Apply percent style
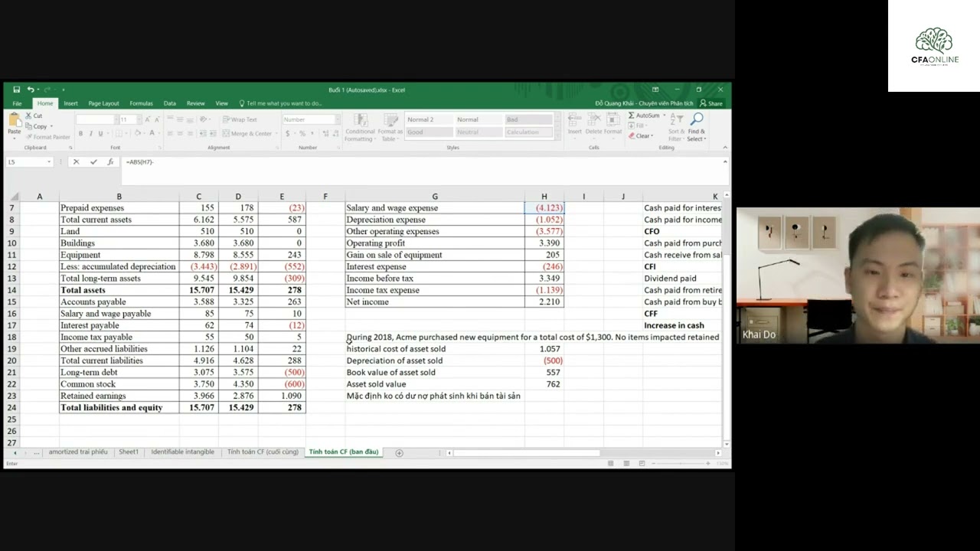Image resolution: width=980 pixels, height=551 pixels. (302, 133)
